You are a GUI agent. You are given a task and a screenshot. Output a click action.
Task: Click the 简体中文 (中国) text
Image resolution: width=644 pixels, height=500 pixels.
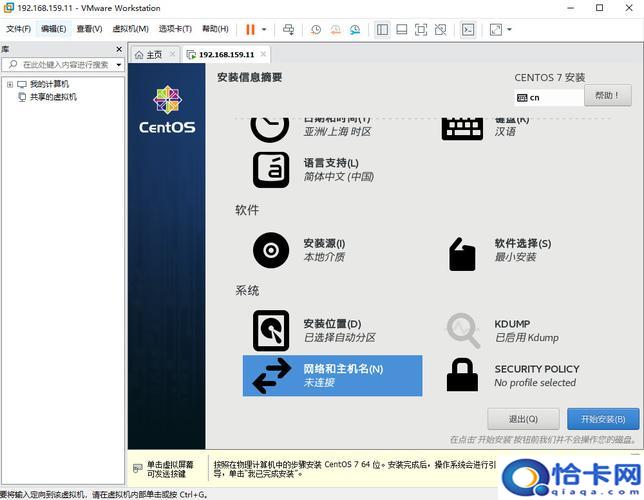click(x=339, y=177)
